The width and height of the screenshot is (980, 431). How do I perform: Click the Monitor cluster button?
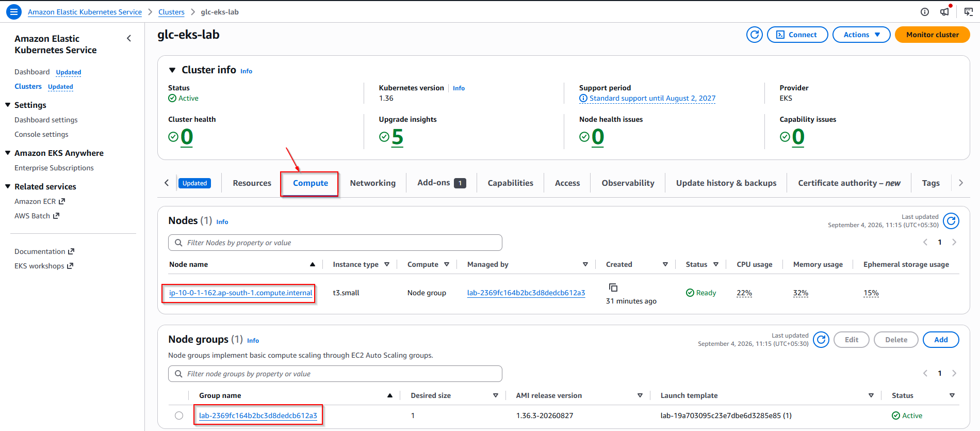point(933,35)
